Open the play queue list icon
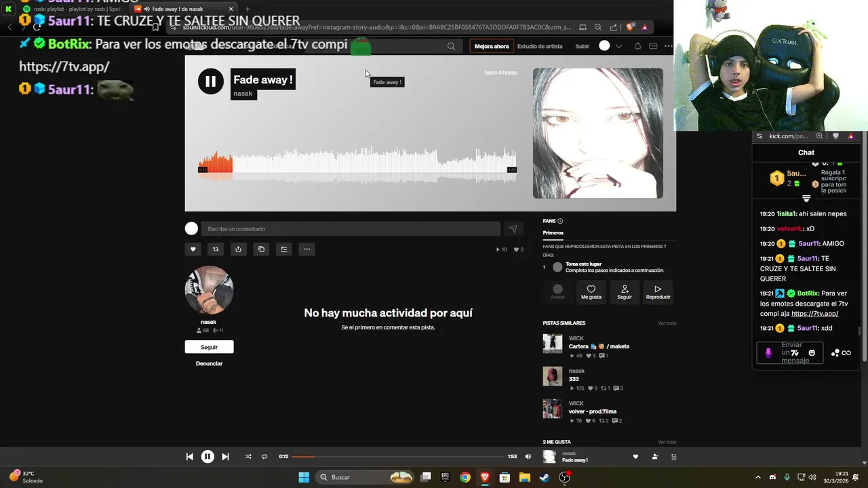 pos(673,457)
